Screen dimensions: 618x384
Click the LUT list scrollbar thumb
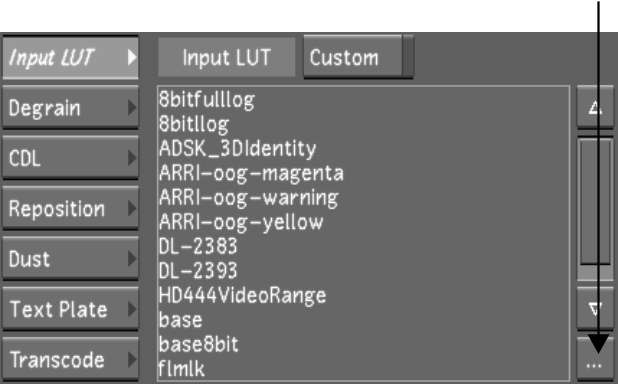coord(595,201)
